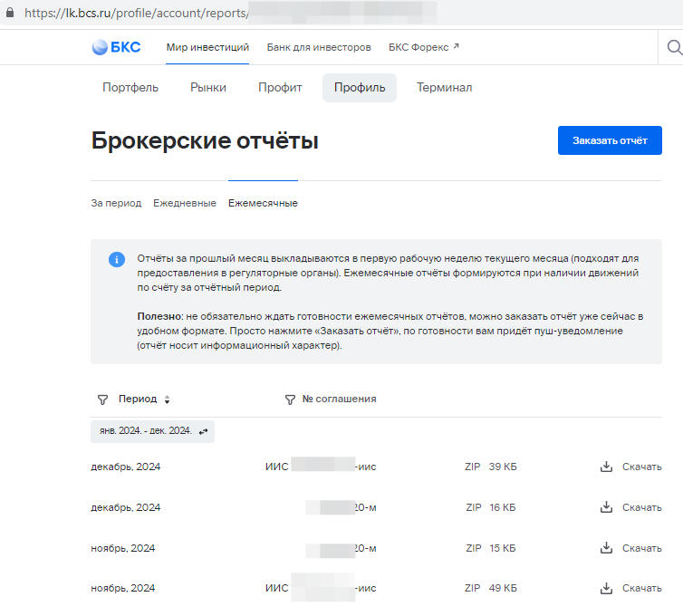The height and width of the screenshot is (616, 683).
Task: Open the янв. 2024 - дек. 2024 range chip
Action: [x=152, y=432]
